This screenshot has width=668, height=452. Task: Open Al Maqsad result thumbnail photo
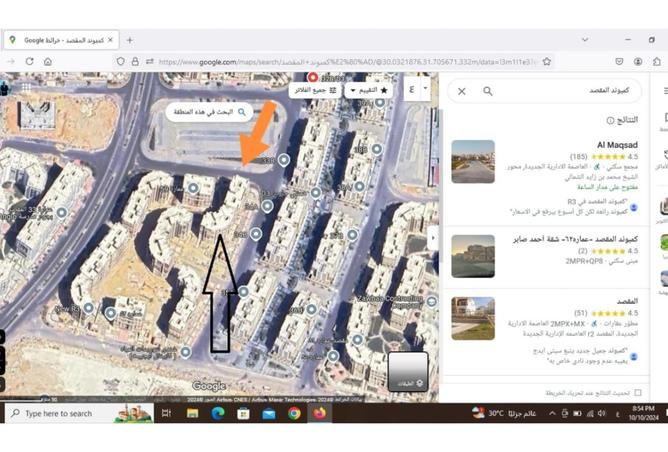click(x=473, y=161)
